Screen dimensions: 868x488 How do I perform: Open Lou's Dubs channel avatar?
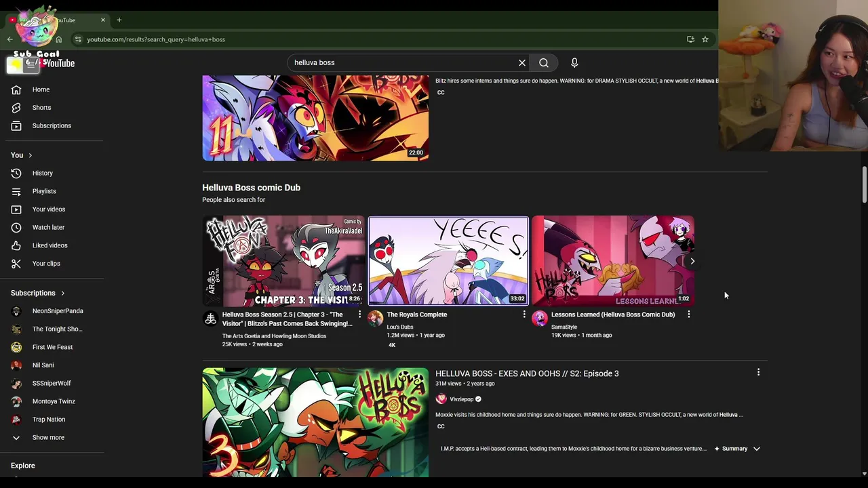point(375,319)
